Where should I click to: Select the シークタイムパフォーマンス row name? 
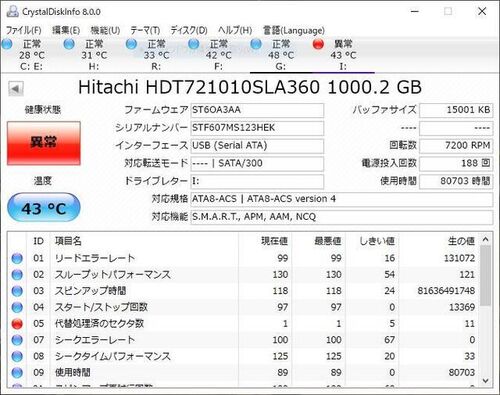(x=113, y=356)
